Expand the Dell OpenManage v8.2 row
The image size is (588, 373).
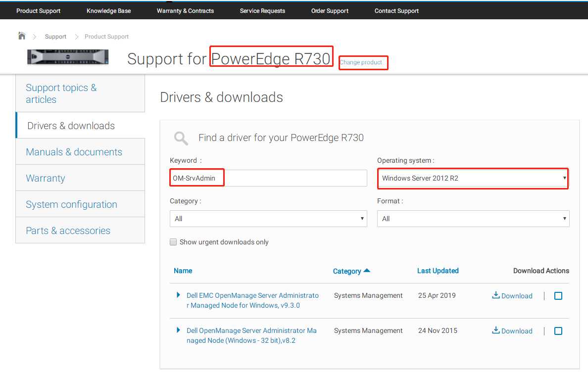pos(178,330)
